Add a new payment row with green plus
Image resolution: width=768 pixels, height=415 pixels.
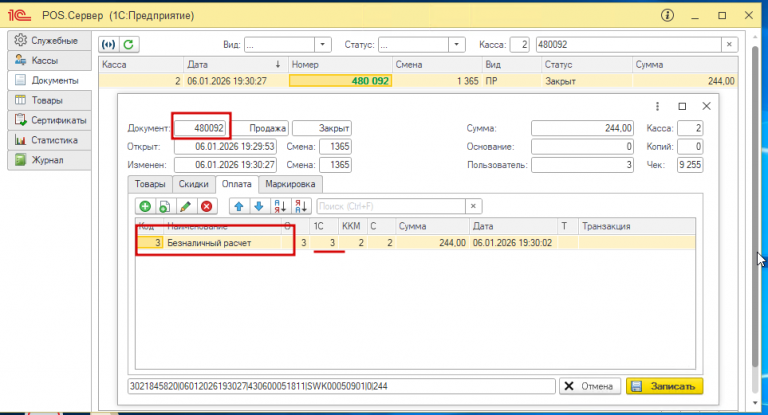click(x=145, y=206)
